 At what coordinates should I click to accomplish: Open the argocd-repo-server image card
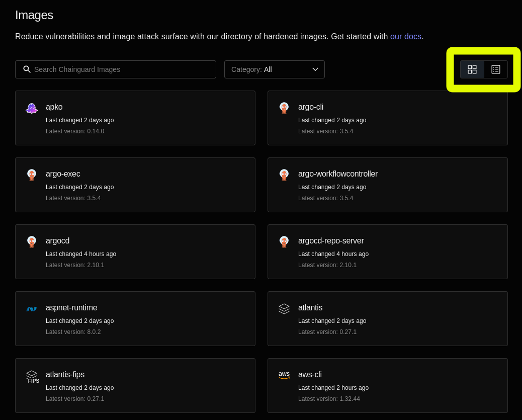pos(388,251)
